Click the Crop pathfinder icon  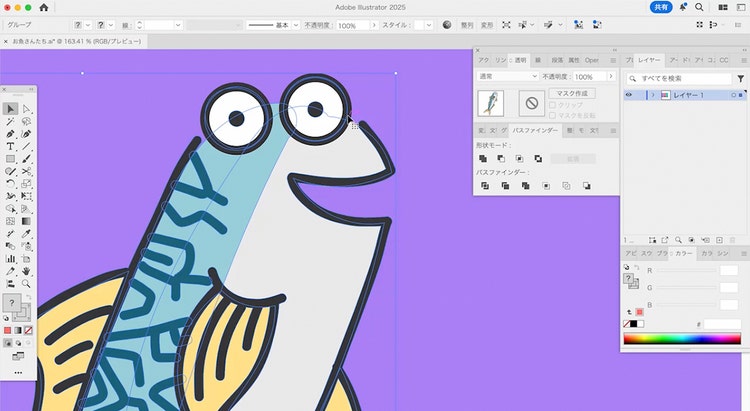pos(546,186)
